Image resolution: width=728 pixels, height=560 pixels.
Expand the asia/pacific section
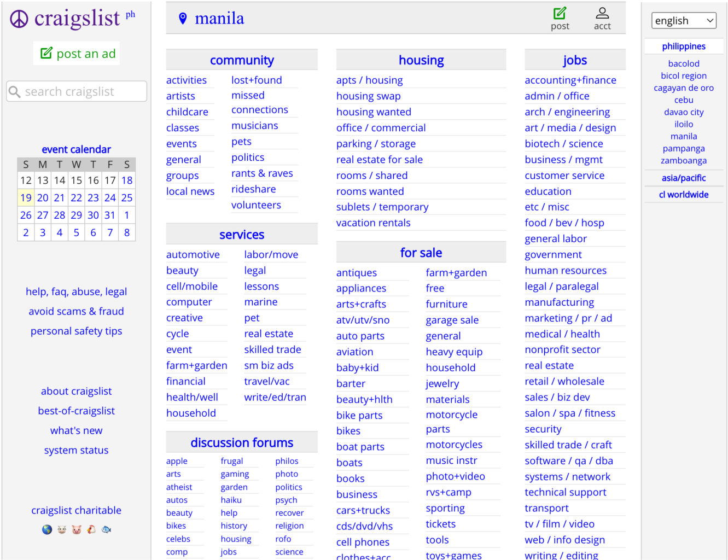tap(683, 178)
